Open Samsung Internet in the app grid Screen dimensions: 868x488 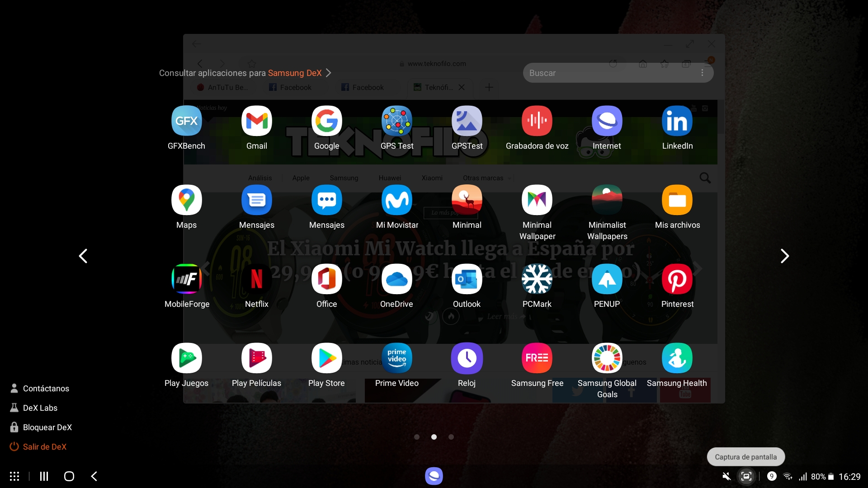pyautogui.click(x=607, y=121)
